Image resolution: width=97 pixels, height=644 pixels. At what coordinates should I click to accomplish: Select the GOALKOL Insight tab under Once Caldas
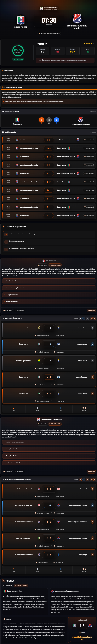coord(55,265)
